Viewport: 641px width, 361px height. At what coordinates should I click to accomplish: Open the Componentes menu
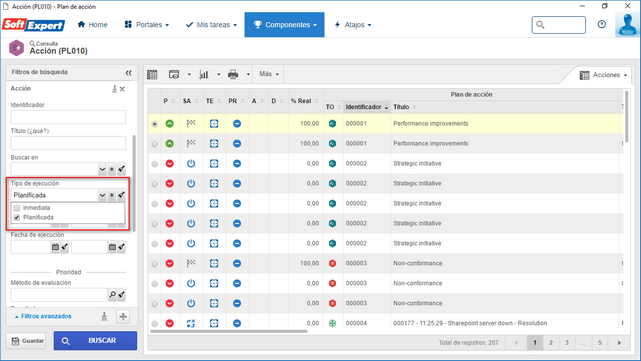click(285, 25)
